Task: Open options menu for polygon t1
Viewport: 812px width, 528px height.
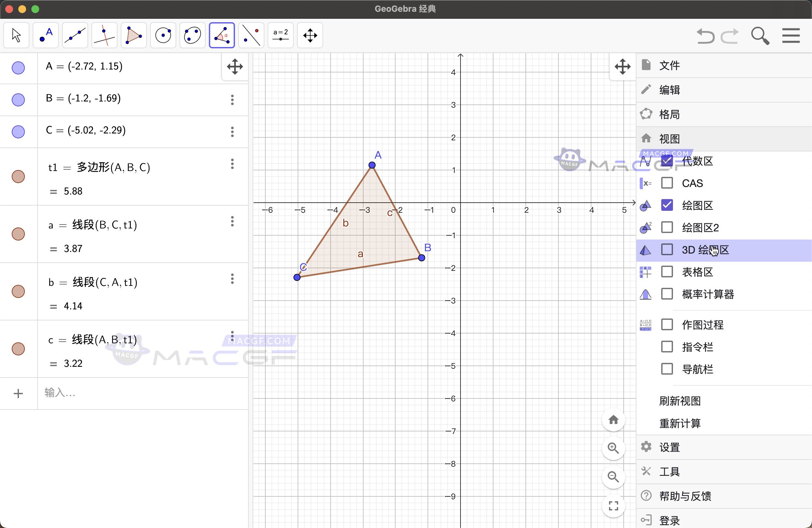Action: coord(232,164)
